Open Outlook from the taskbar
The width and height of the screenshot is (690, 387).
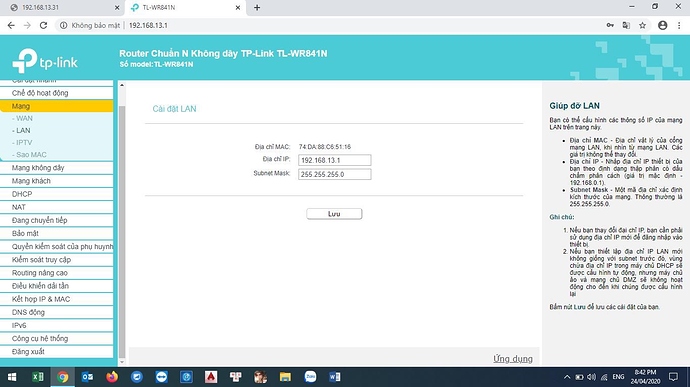pos(87,377)
